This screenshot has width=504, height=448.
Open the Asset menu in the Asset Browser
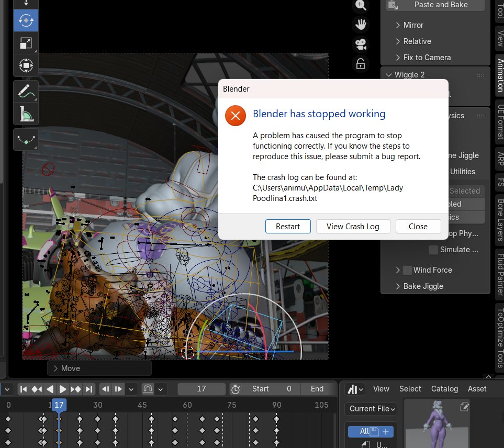(477, 389)
